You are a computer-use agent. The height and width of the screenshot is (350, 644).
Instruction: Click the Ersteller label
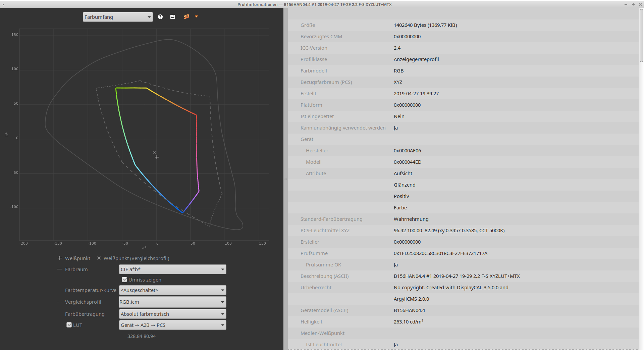pos(310,242)
